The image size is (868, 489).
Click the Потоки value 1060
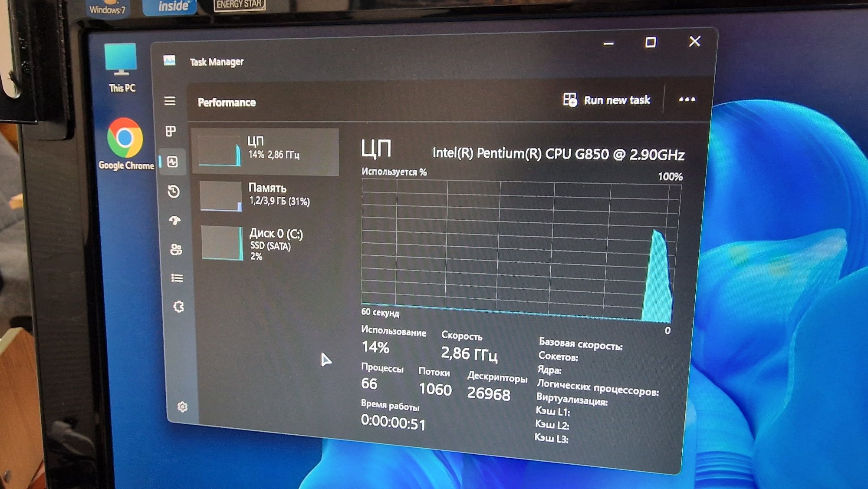click(x=435, y=389)
